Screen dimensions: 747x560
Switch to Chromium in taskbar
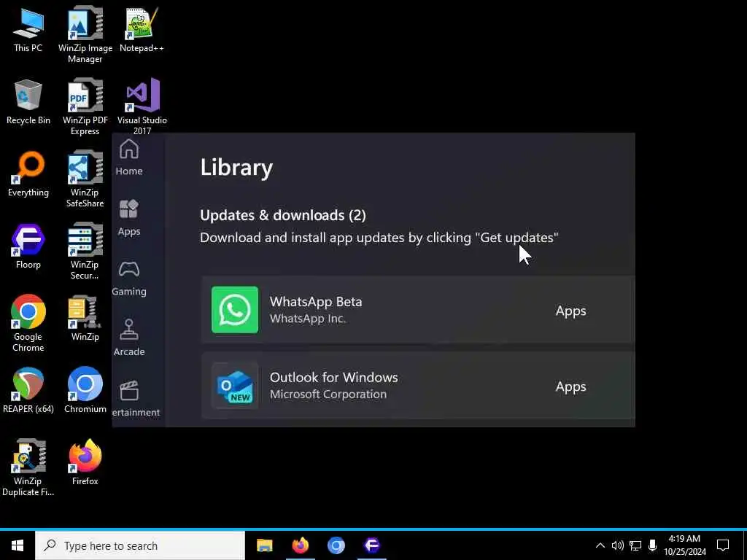pyautogui.click(x=336, y=545)
